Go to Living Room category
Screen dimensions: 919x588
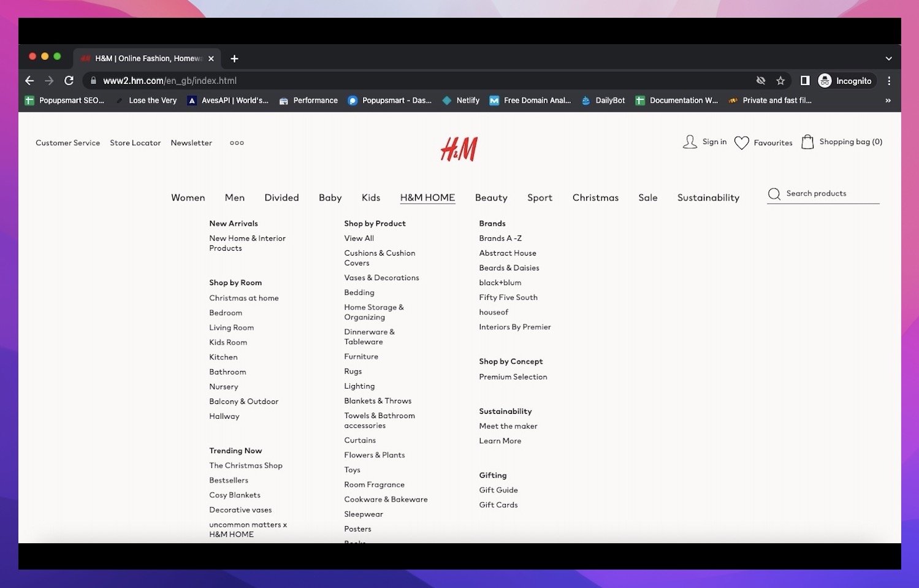231,327
